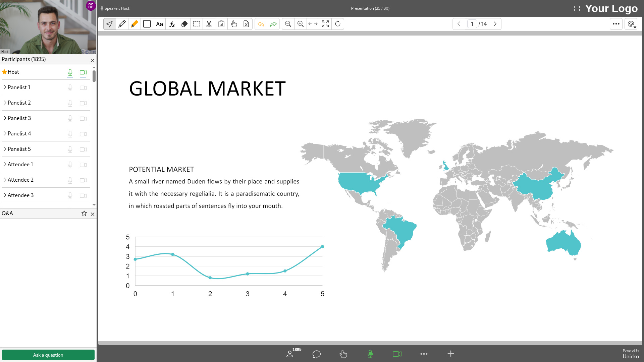
Task: Click the page number input field
Action: (472, 24)
